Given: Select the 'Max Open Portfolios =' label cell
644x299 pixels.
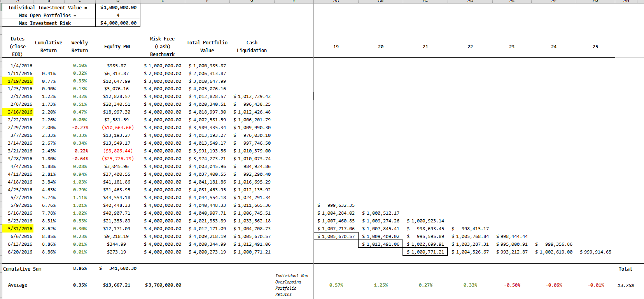Looking at the screenshot, I should [x=49, y=15].
